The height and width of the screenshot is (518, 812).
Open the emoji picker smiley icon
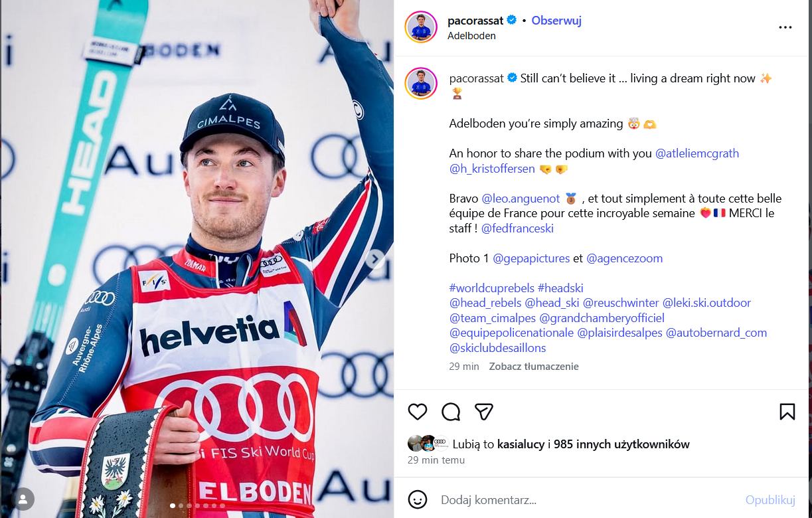tap(418, 499)
